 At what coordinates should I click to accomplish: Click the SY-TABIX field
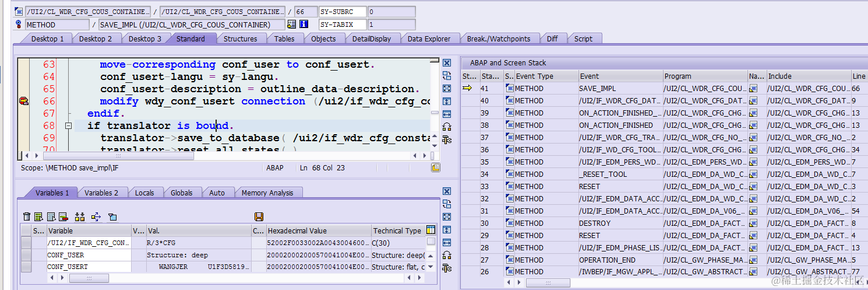coord(343,25)
